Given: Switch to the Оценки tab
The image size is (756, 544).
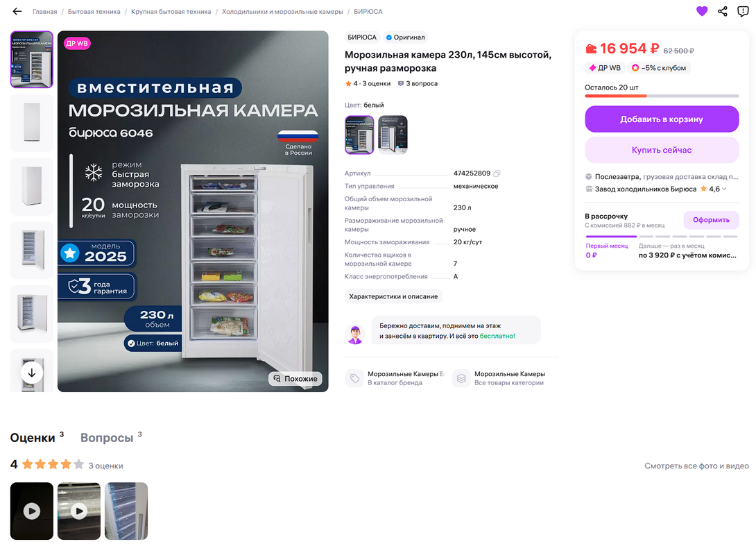Looking at the screenshot, I should (33, 437).
